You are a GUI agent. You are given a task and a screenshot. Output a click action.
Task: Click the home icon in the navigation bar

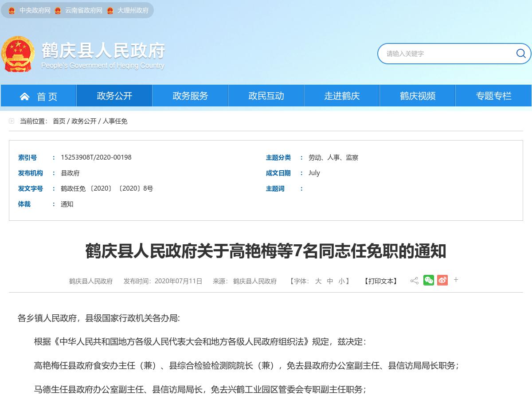[x=24, y=96]
